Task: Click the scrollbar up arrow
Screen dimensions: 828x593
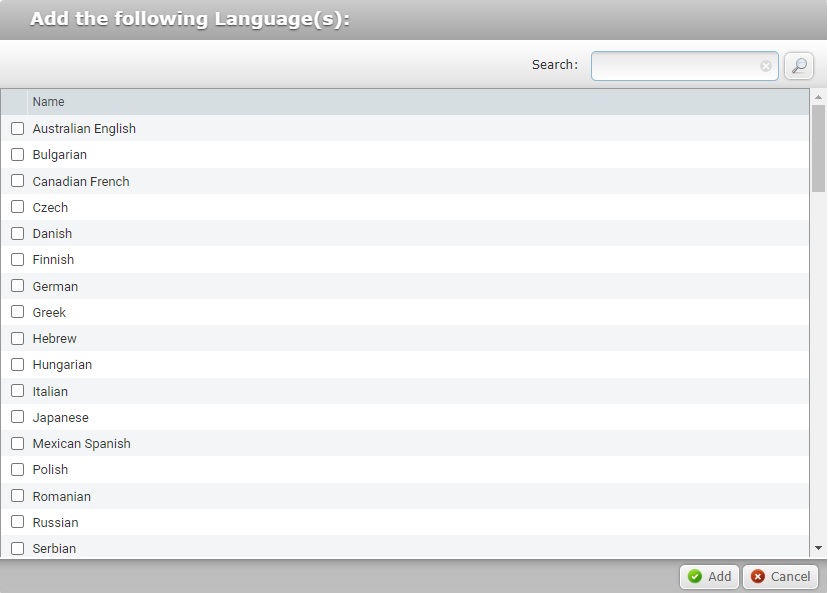Action: [820, 95]
